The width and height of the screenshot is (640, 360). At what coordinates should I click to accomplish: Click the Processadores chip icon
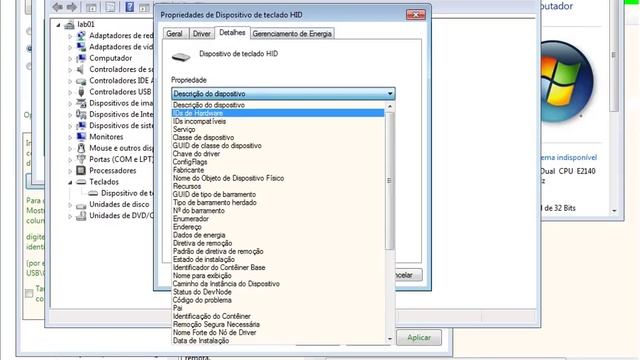pyautogui.click(x=81, y=171)
